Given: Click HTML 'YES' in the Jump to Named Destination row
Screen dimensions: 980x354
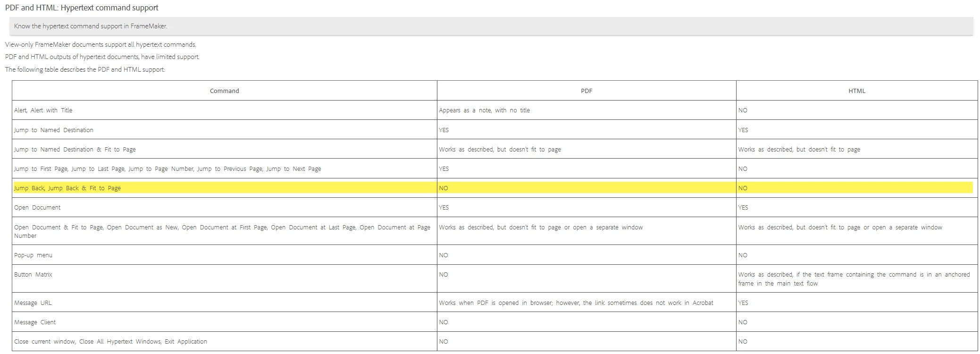Looking at the screenshot, I should [857, 130].
